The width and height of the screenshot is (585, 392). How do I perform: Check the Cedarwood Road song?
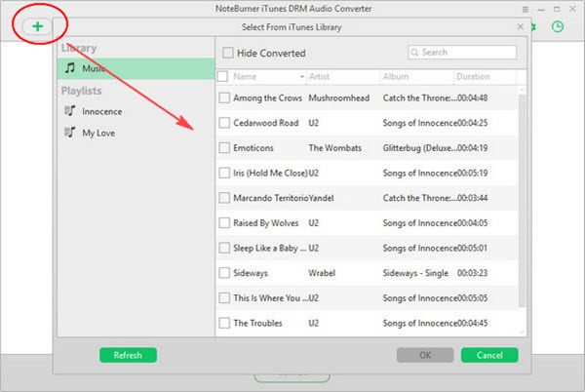(x=224, y=123)
